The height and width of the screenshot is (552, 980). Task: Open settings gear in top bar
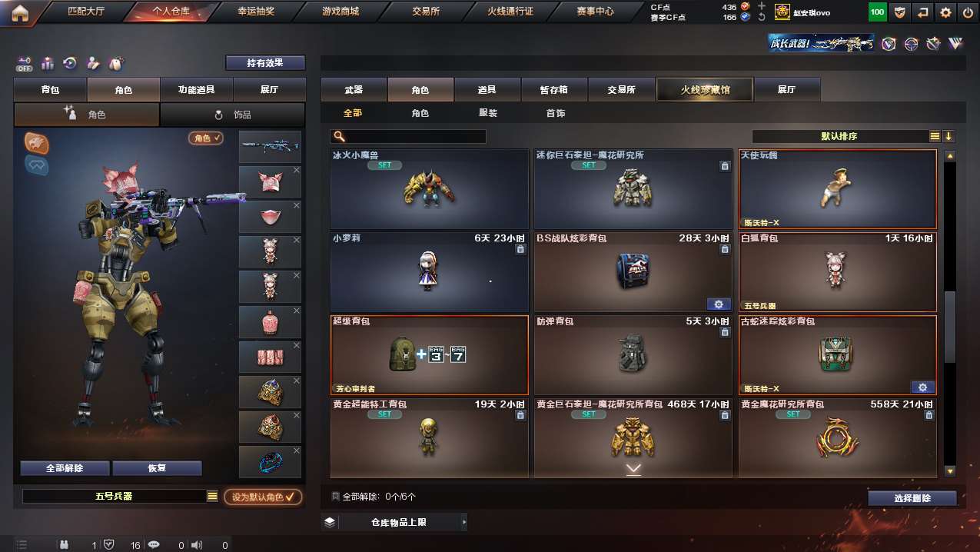tap(945, 12)
